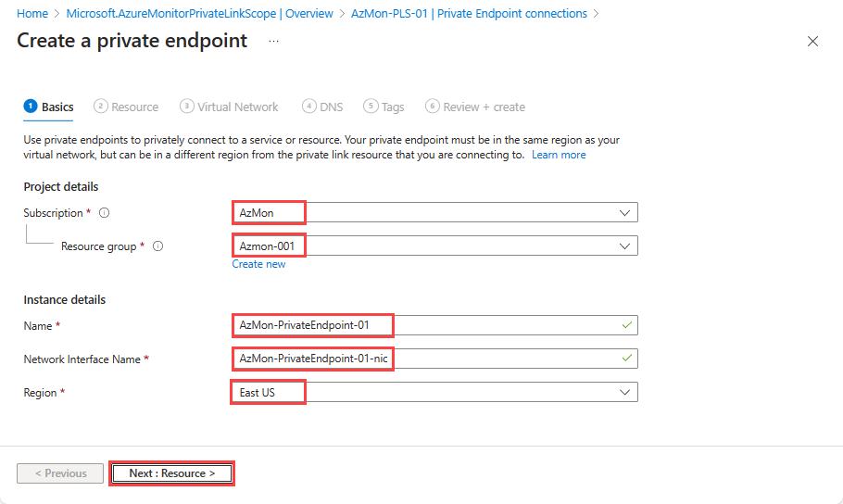Click the Resource group info icon
The width and height of the screenshot is (843, 504).
158,246
